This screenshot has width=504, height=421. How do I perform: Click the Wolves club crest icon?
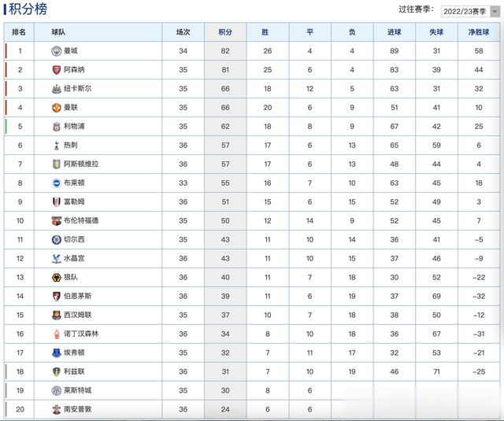(56, 278)
